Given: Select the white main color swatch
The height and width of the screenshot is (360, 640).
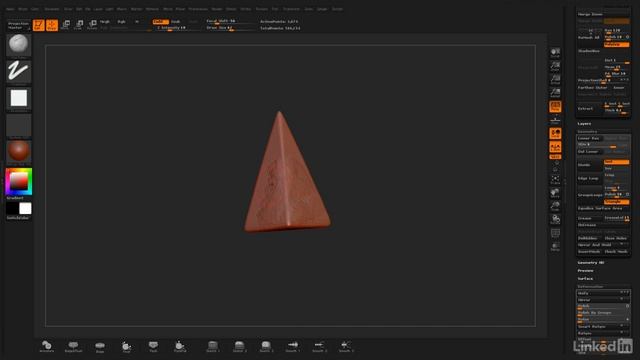Looking at the screenshot, I should (x=25, y=209).
